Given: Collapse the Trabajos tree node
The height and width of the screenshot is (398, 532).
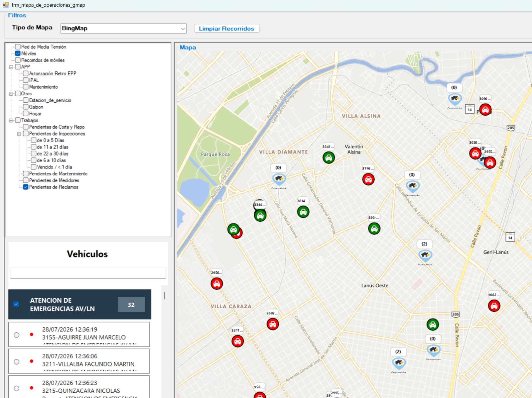Looking at the screenshot, I should pos(11,120).
